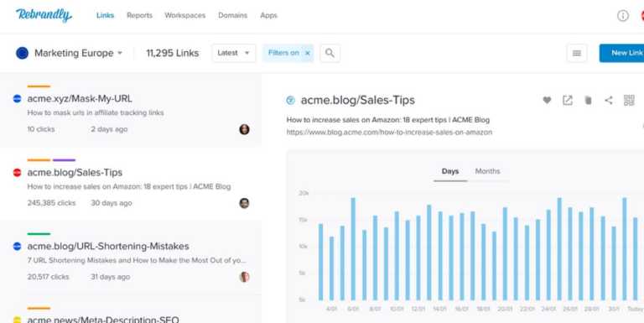
Task: Select acme.blog/Sales-Tips in the list
Action: tap(75, 173)
